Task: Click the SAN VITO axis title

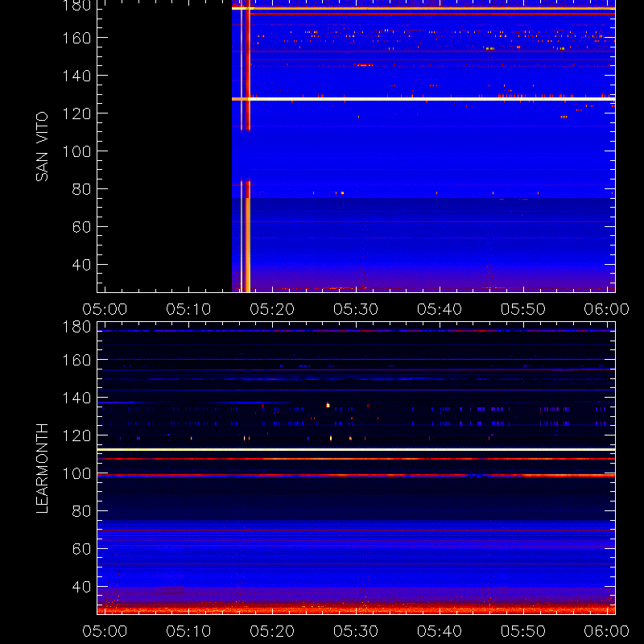Action: [x=42, y=147]
